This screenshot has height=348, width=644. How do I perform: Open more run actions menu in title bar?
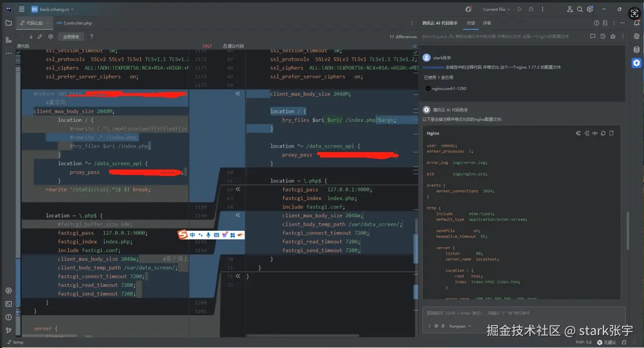pos(542,9)
